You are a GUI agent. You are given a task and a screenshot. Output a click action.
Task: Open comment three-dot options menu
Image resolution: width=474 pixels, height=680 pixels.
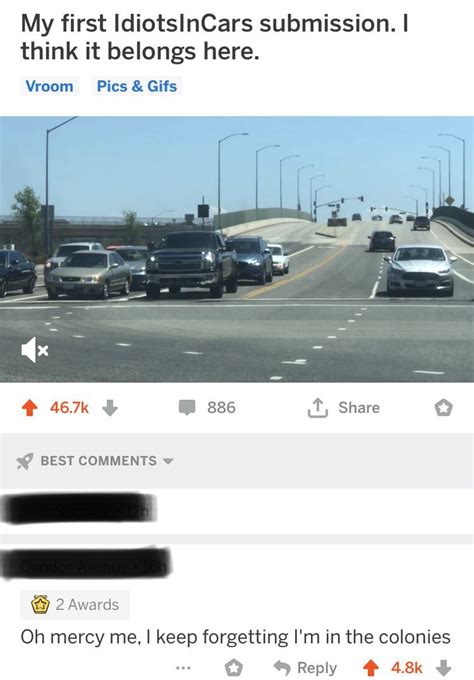[184, 668]
